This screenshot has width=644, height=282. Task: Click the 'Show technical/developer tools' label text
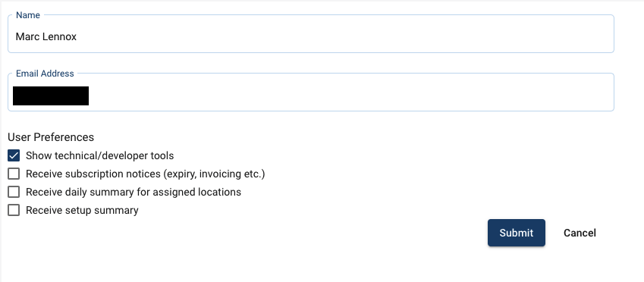point(100,156)
